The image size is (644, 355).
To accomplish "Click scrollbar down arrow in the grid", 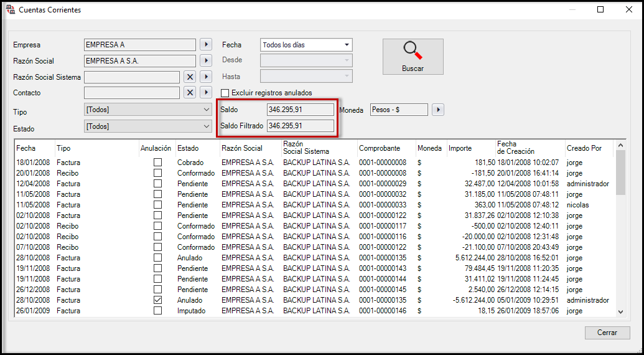I will tap(620, 312).
